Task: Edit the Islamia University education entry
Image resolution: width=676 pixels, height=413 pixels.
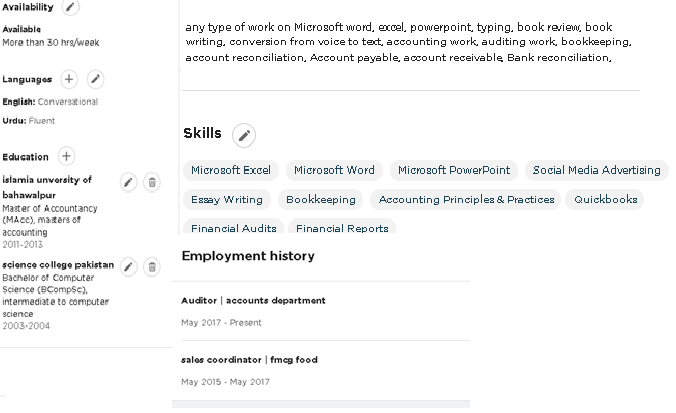Action: point(128,182)
